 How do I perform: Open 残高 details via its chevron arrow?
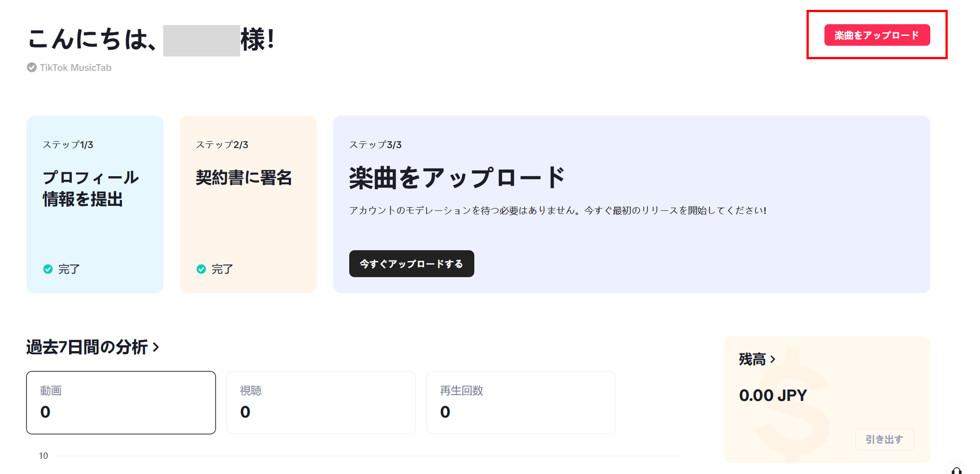(x=773, y=359)
